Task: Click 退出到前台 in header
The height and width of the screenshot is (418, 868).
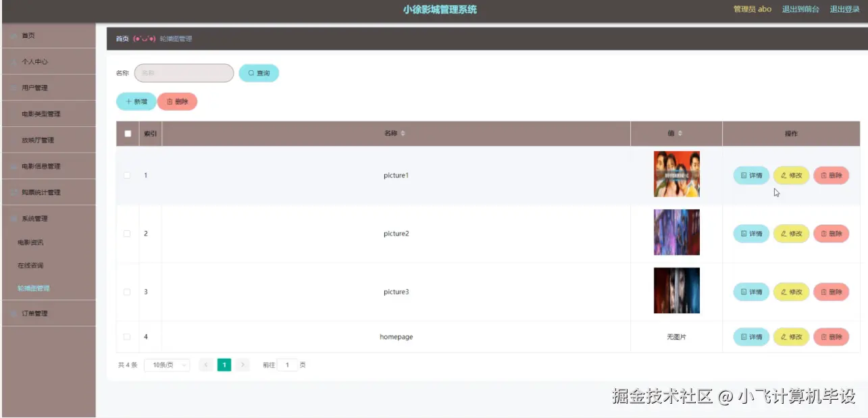Action: pos(800,9)
